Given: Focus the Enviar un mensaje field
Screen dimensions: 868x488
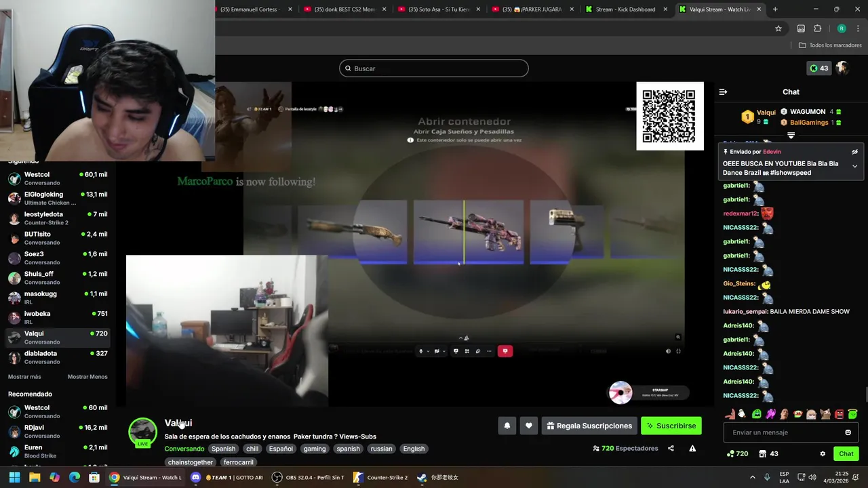Looking at the screenshot, I should [x=791, y=432].
